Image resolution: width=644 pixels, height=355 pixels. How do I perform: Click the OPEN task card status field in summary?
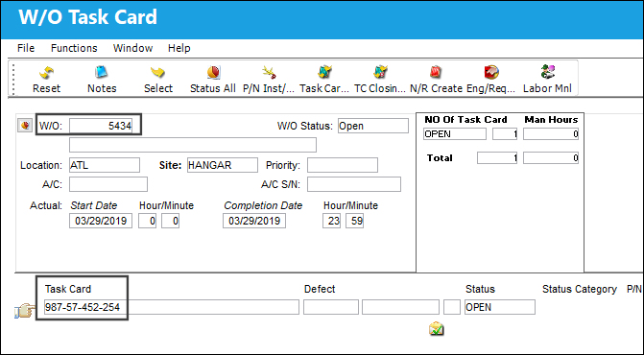pos(455,133)
